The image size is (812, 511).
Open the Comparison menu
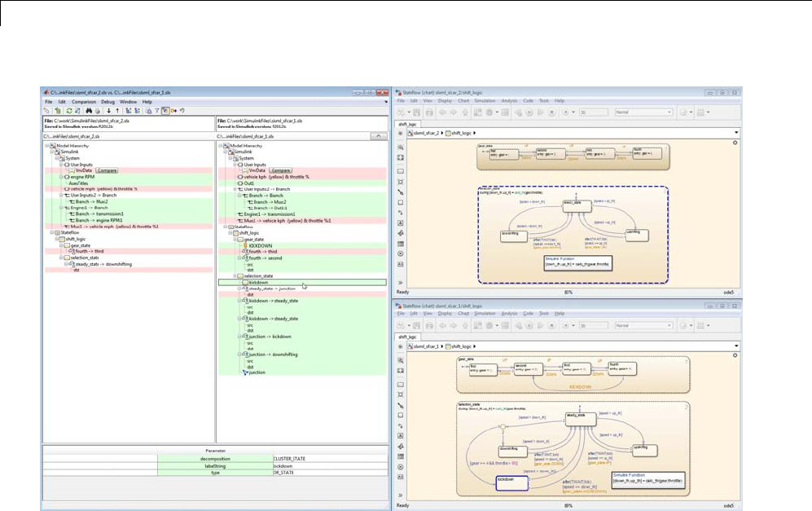(83, 101)
